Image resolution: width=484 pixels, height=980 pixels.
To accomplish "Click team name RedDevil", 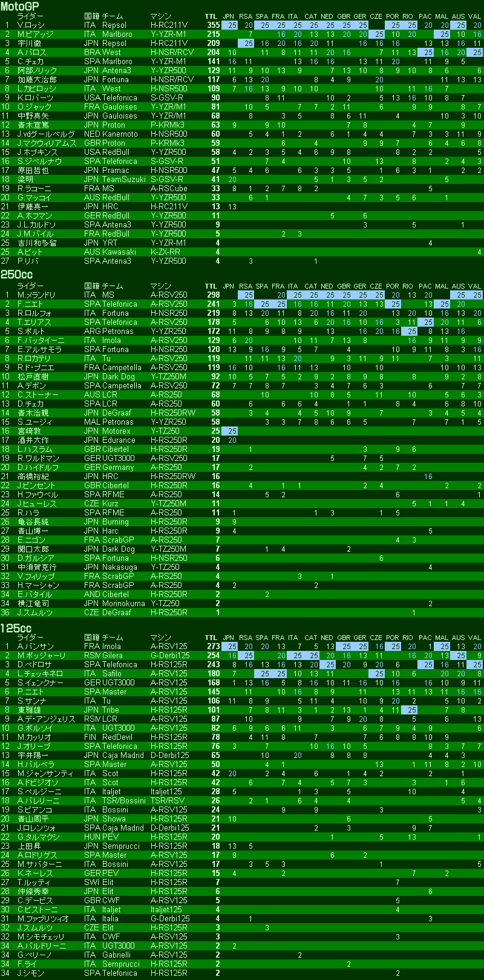I will tap(117, 737).
